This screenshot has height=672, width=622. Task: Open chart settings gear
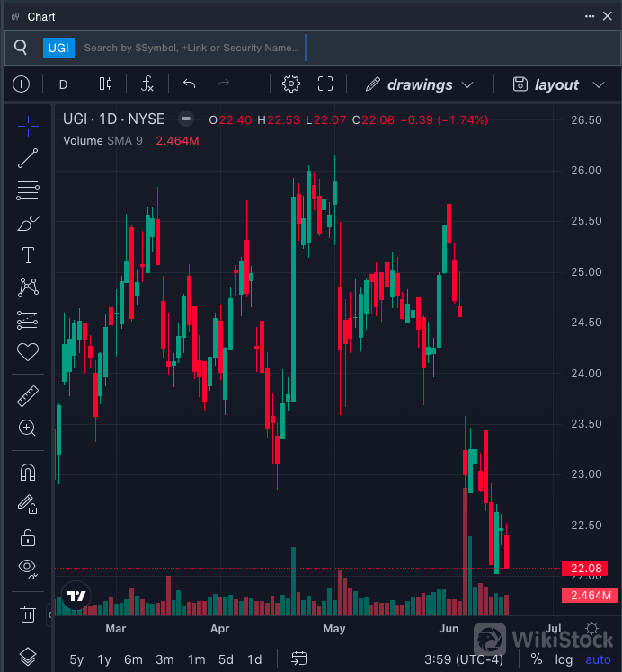click(290, 84)
